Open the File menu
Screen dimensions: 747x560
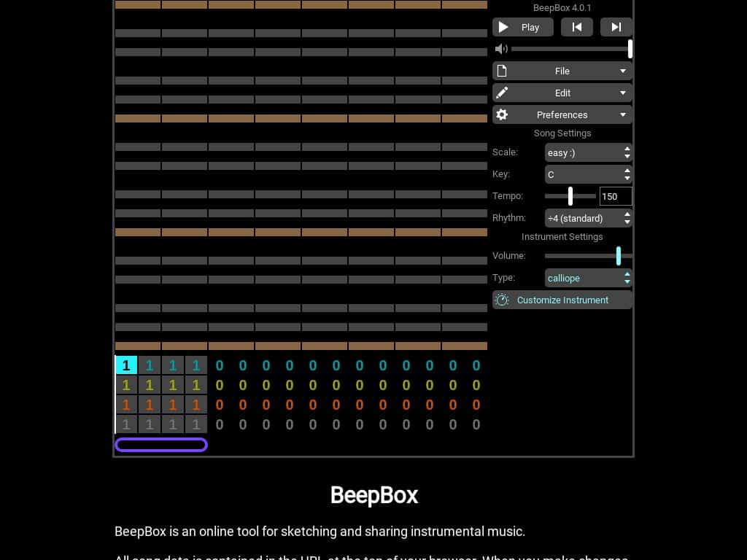[562, 71]
